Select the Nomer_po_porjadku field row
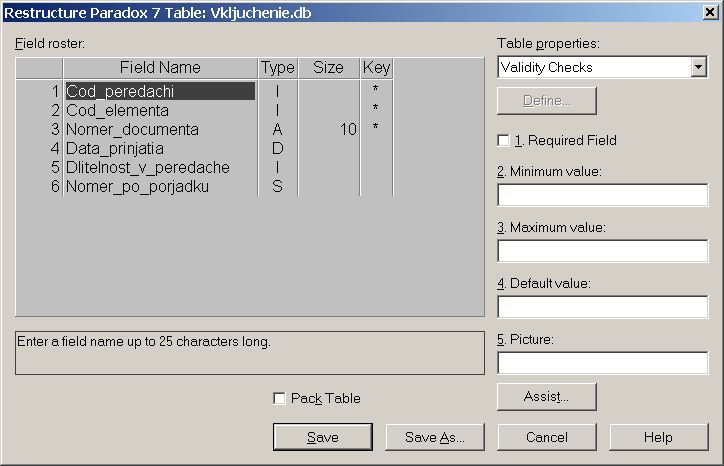 pos(137,186)
